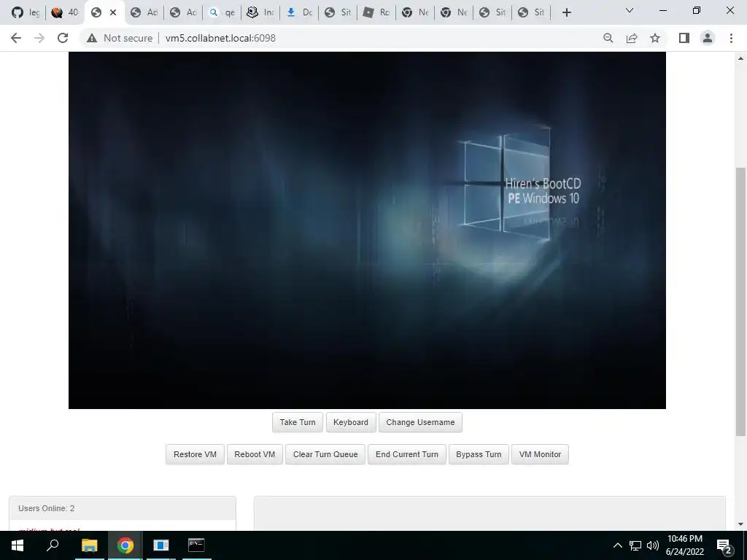Show hidden tray icons chevron
This screenshot has width=747, height=560.
tap(617, 545)
